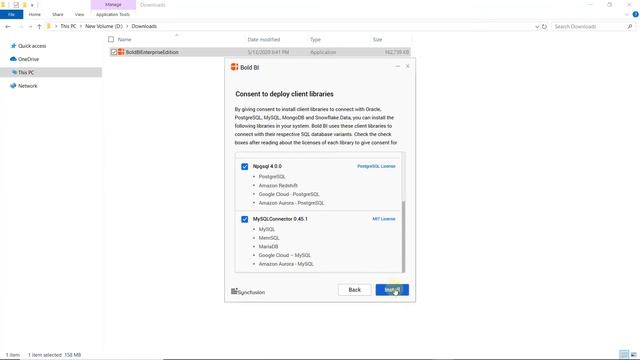The image size is (640, 360).
Task: Open OneDrive in sidebar
Action: pyautogui.click(x=28, y=59)
